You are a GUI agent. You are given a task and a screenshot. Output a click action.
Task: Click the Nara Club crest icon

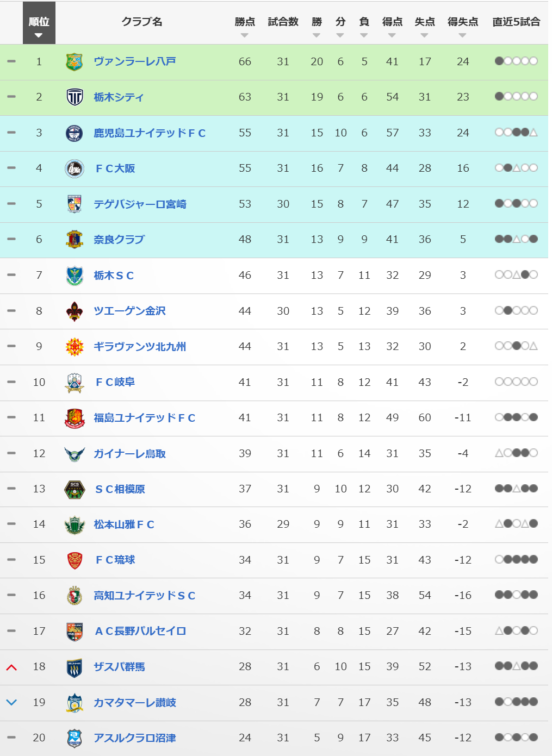click(74, 240)
